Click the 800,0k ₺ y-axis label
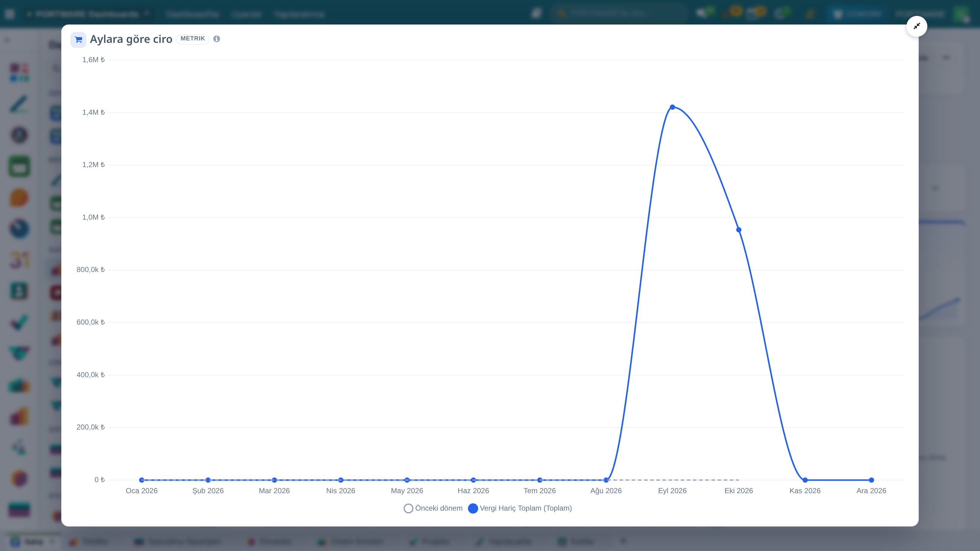 (91, 270)
